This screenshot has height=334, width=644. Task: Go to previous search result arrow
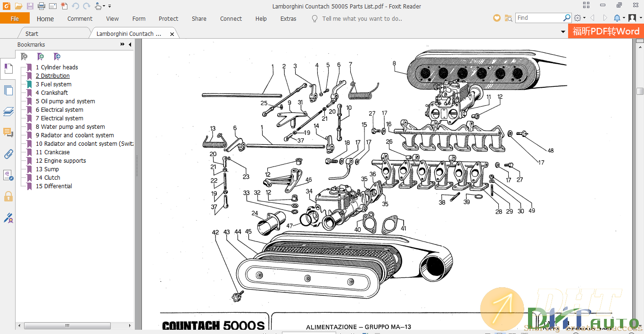tap(592, 18)
